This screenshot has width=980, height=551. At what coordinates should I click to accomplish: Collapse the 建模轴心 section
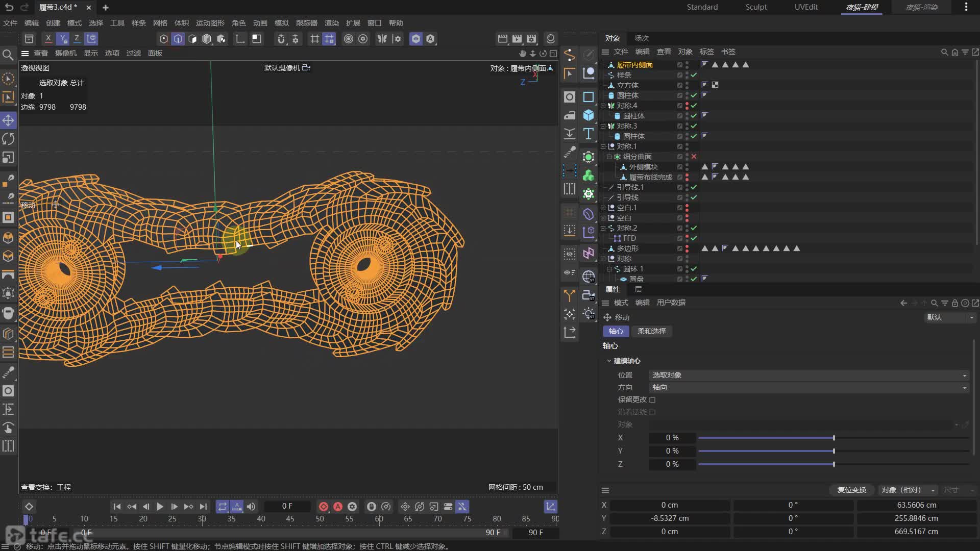tap(609, 361)
